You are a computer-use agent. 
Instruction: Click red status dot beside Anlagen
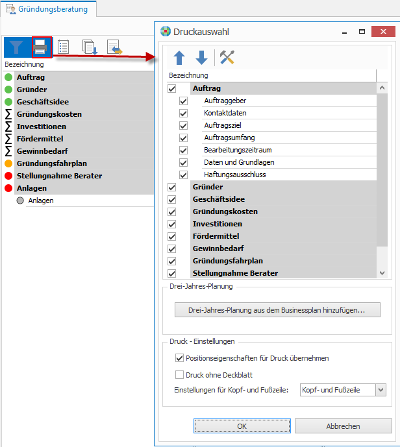[x=8, y=188]
